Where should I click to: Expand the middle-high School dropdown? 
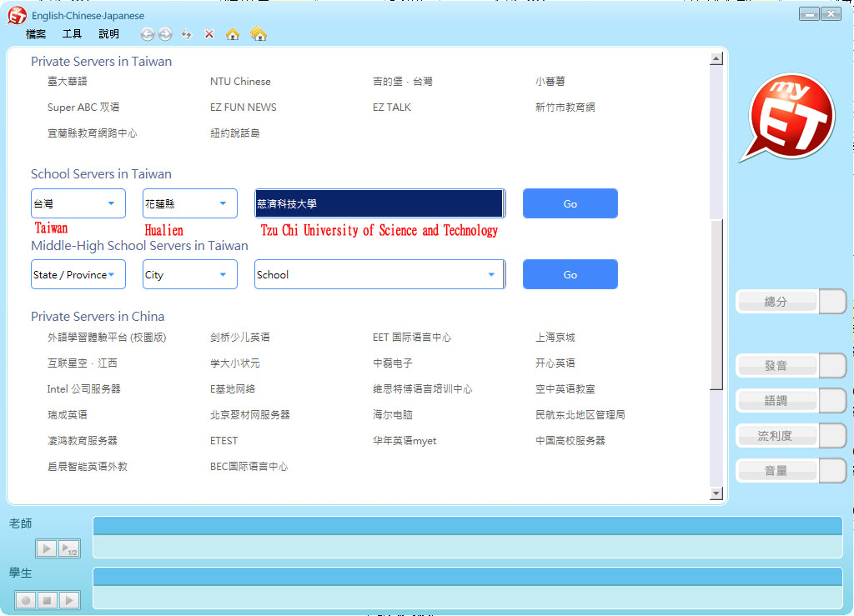pos(379,274)
